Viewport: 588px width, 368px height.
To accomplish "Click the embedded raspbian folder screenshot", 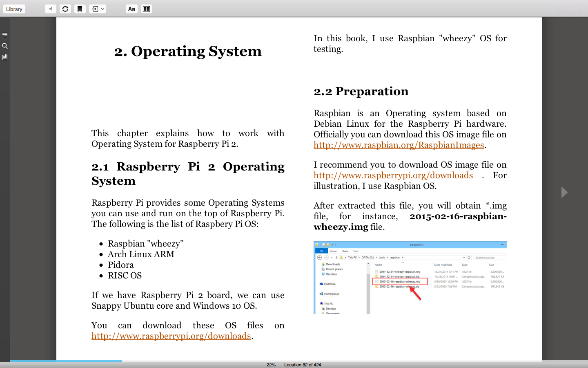I will (410, 278).
